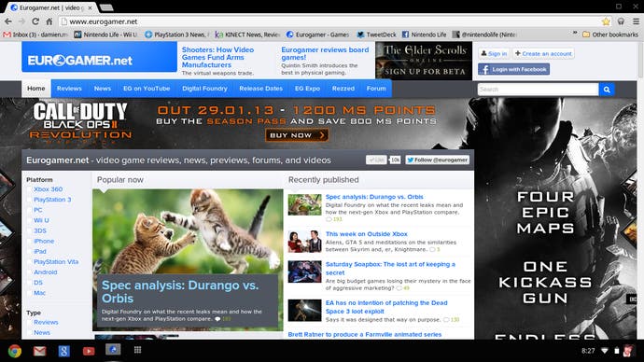Open the Inbox Gmail bookmark
The height and width of the screenshot is (362, 644).
[35, 35]
